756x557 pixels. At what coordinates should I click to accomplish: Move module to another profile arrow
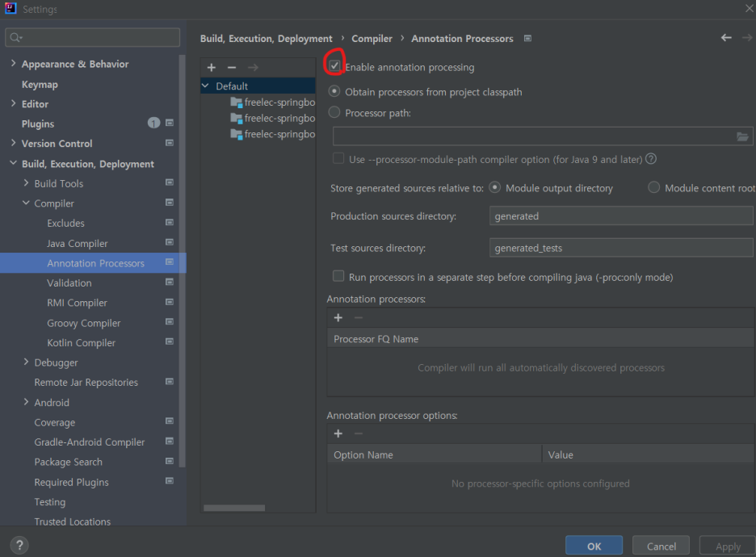(253, 68)
